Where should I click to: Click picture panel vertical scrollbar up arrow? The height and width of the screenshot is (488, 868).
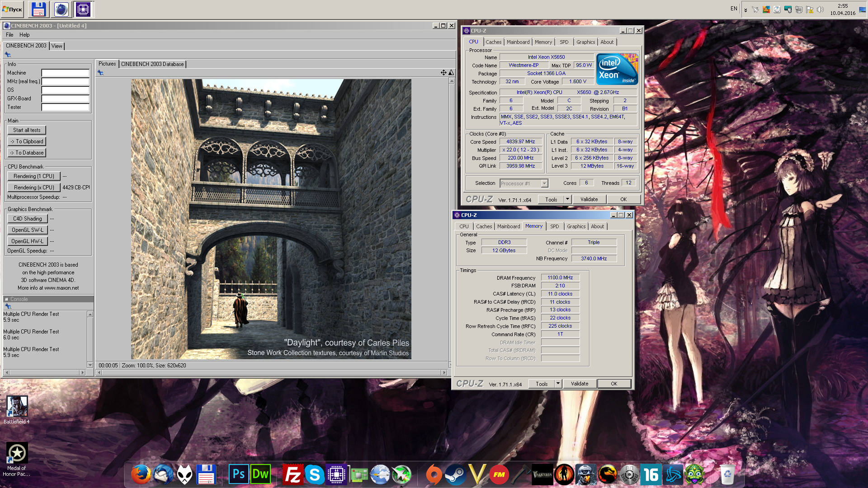click(451, 81)
